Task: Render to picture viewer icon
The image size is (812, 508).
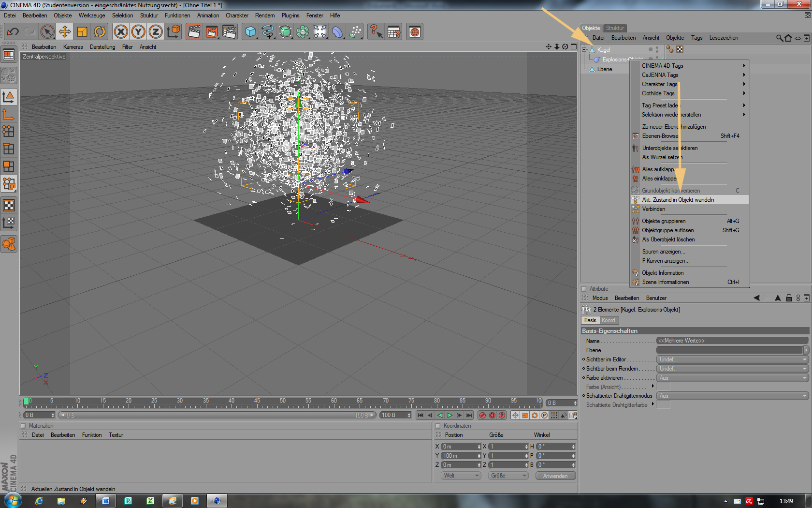Action: [x=212, y=32]
